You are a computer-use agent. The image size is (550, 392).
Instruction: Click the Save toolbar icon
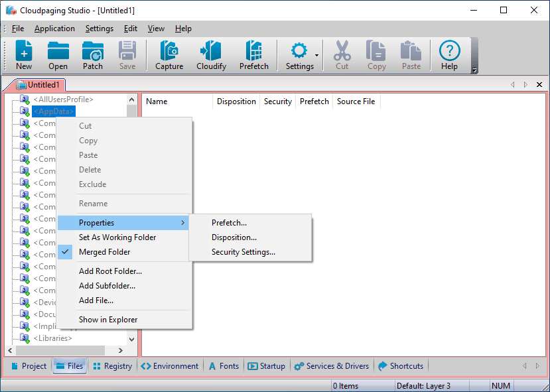coord(127,56)
